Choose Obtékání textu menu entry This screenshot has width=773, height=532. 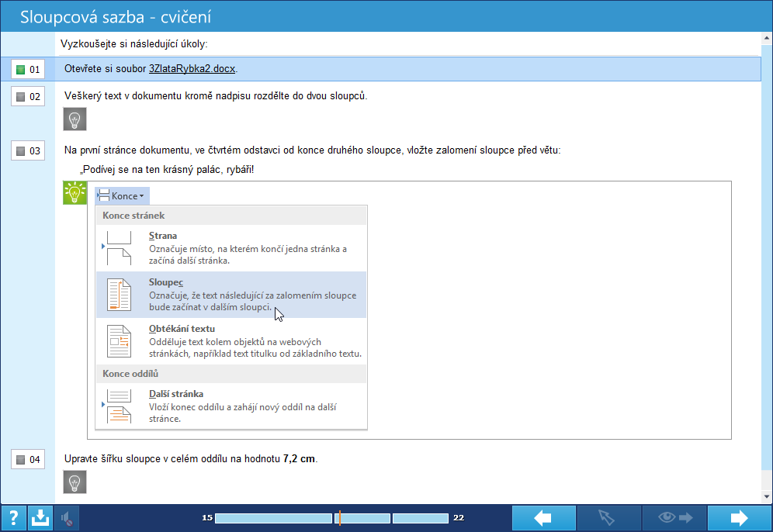click(x=231, y=341)
